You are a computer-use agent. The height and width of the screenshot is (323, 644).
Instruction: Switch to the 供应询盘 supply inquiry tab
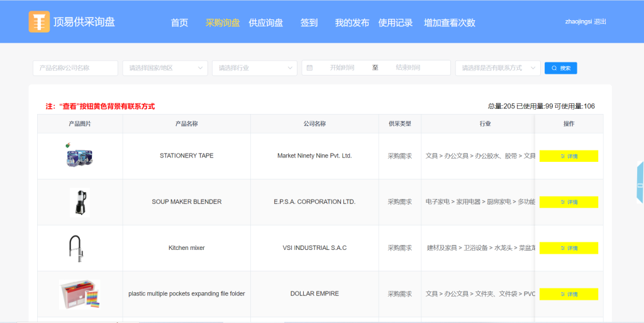(x=265, y=23)
